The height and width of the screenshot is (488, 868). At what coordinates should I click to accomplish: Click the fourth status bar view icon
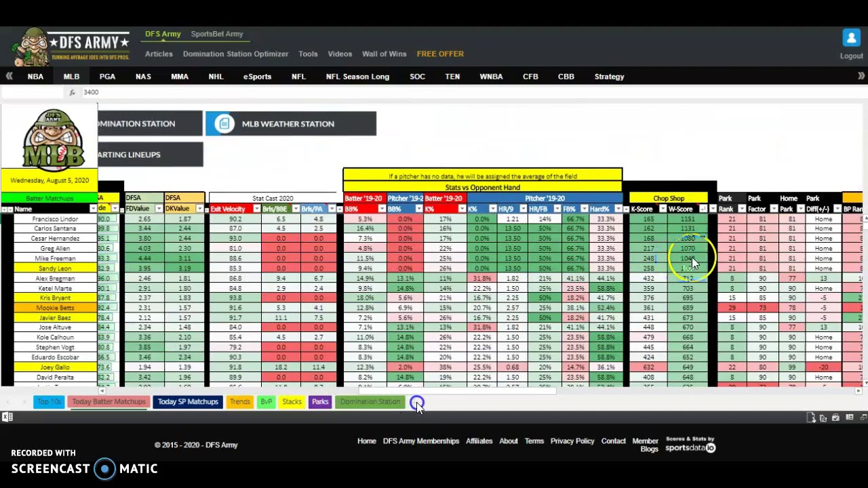[849, 418]
